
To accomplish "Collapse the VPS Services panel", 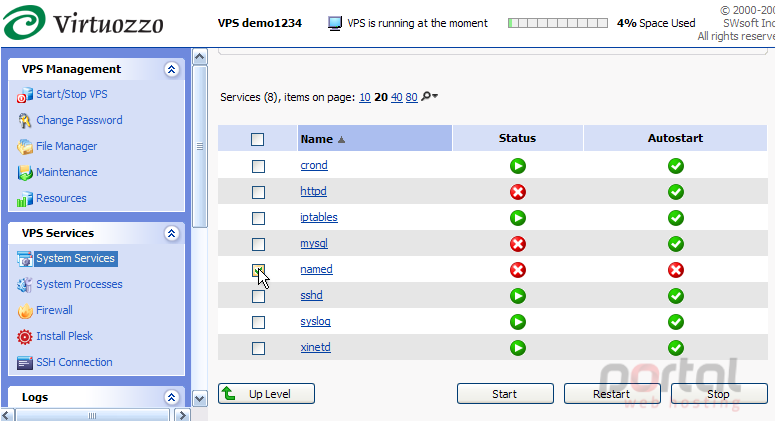I will 171,233.
